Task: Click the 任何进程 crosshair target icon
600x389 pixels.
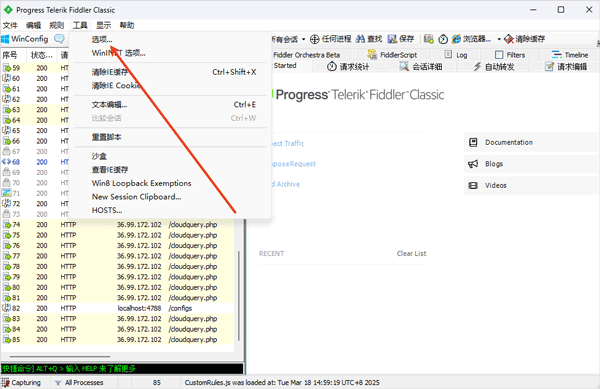Action: [315, 39]
